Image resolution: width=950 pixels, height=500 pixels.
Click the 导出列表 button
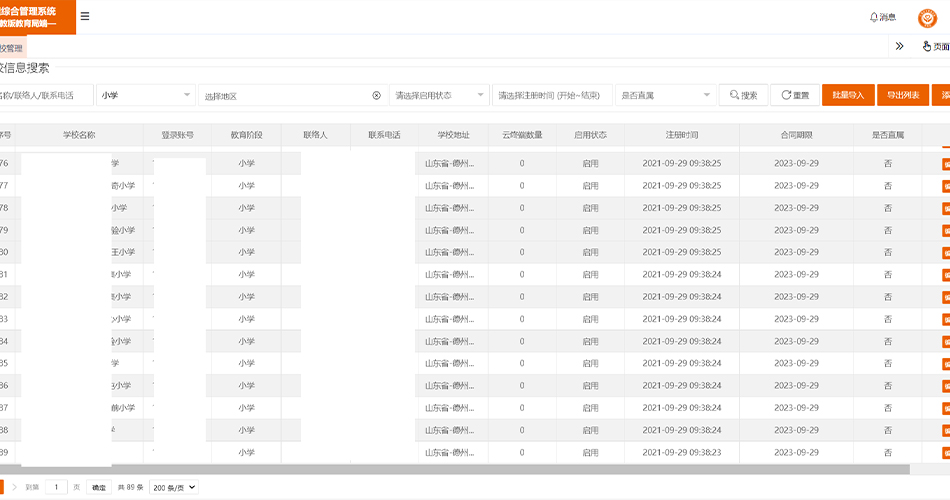902,96
